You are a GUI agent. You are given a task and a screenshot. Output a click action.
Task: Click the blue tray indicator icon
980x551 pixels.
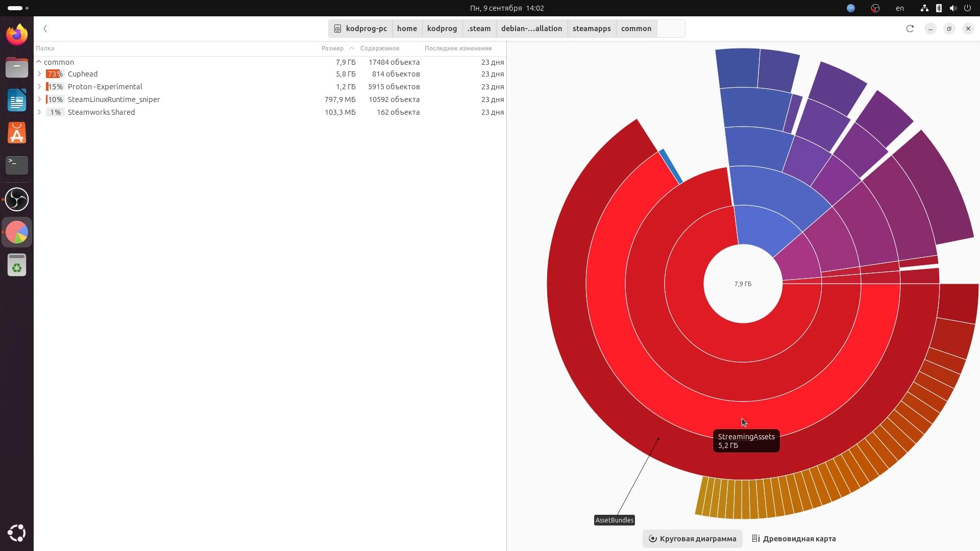coord(851,8)
